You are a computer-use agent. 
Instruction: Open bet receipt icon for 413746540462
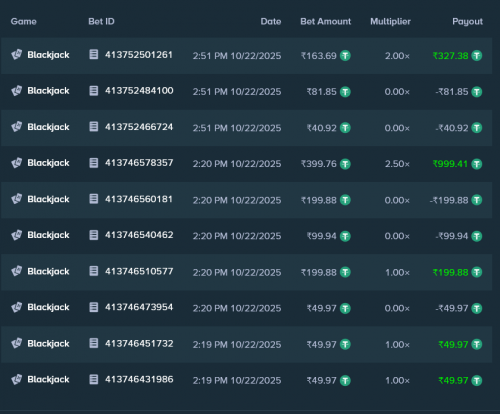click(94, 235)
